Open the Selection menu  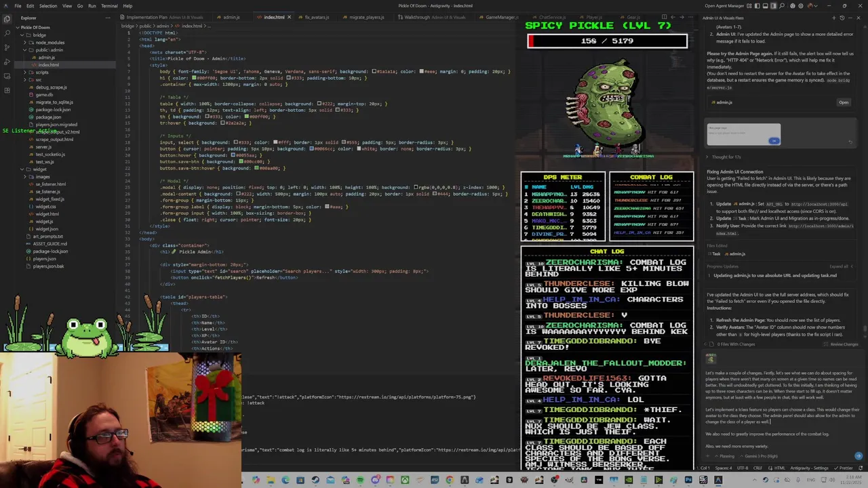point(48,6)
